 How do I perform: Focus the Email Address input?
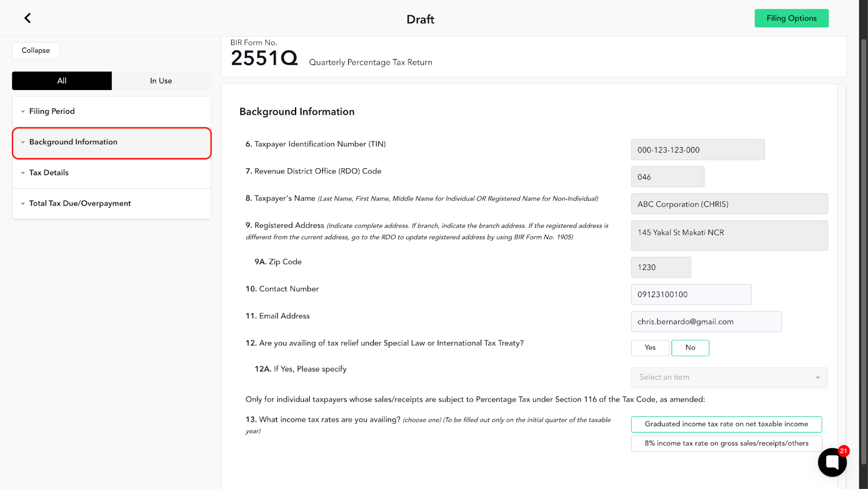click(x=706, y=321)
